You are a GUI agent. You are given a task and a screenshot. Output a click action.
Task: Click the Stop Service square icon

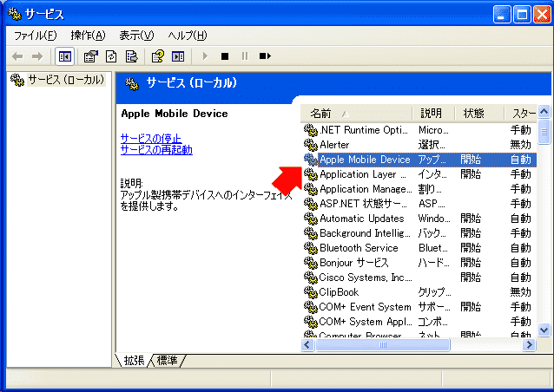coord(225,56)
